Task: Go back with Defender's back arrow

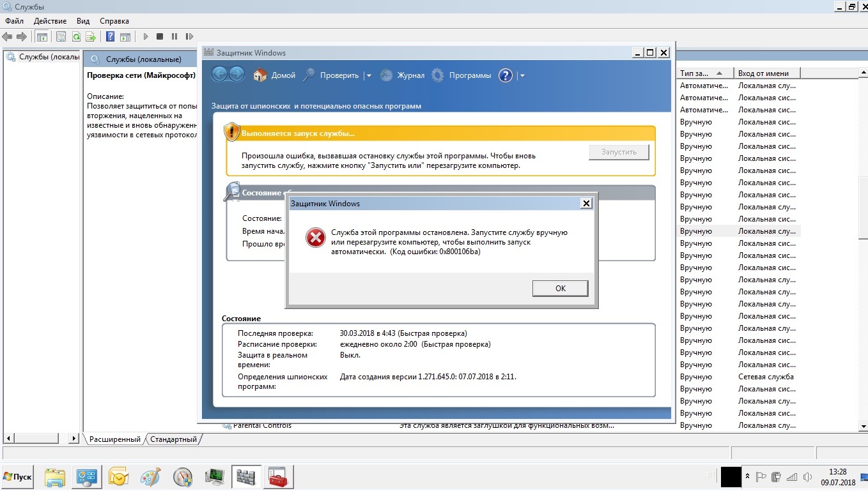Action: (219, 75)
